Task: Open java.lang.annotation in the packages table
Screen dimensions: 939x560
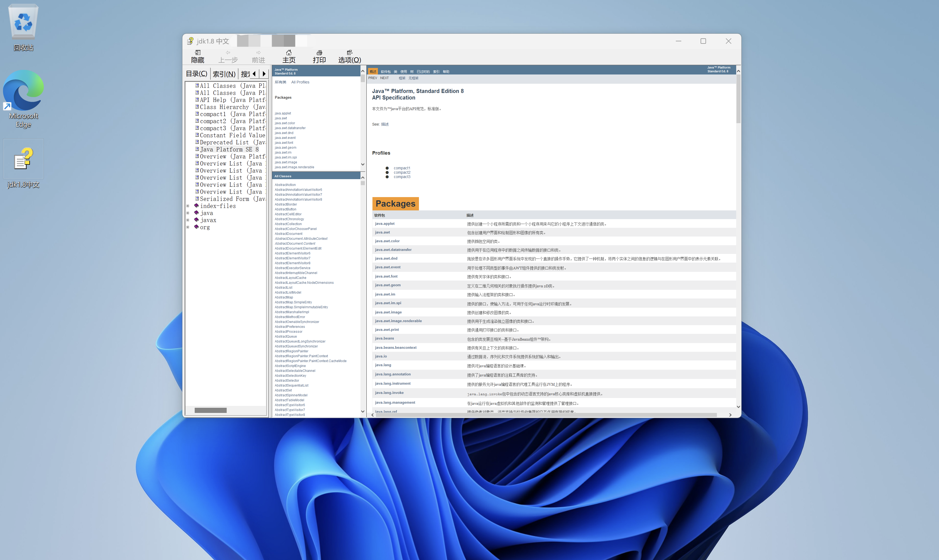Action: (393, 374)
